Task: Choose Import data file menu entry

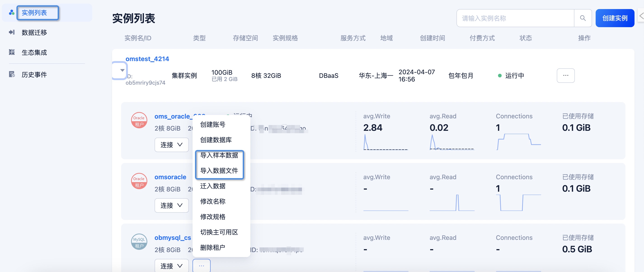Action: click(219, 171)
